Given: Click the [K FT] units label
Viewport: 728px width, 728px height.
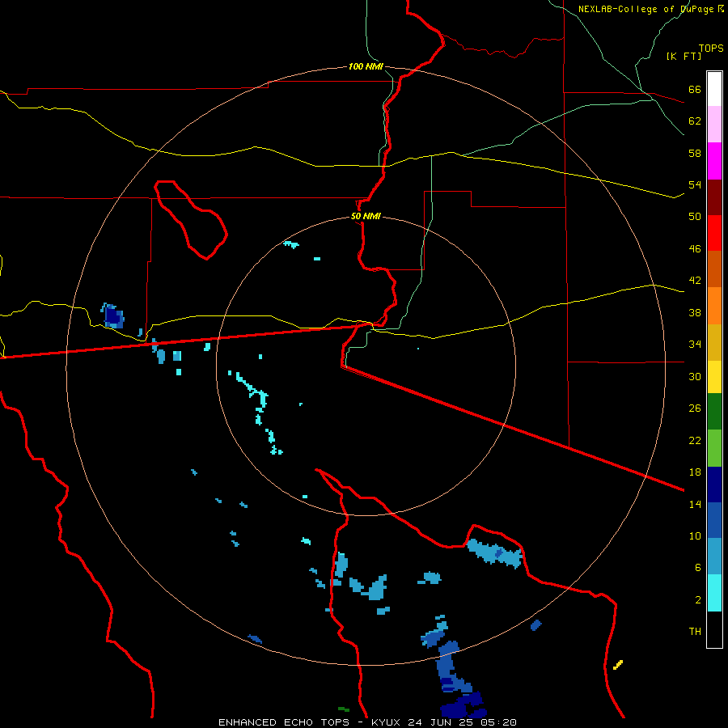Looking at the screenshot, I should [x=684, y=56].
